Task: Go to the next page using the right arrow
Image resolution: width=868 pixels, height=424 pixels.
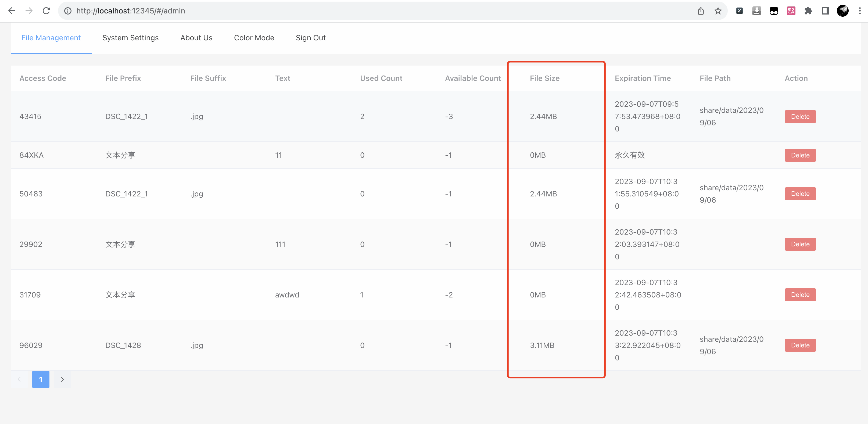Action: pyautogui.click(x=62, y=379)
